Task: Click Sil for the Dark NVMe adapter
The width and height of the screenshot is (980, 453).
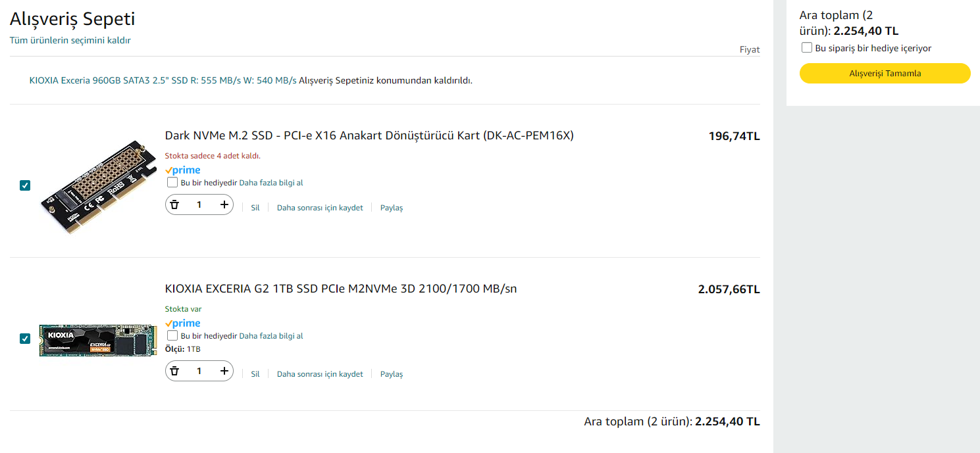Action: 255,208
